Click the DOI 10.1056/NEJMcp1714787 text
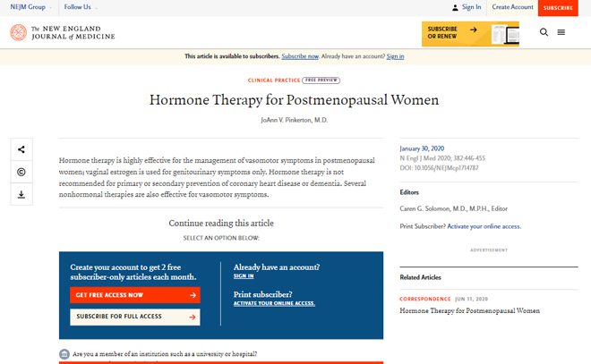This screenshot has width=591, height=364. (439, 168)
